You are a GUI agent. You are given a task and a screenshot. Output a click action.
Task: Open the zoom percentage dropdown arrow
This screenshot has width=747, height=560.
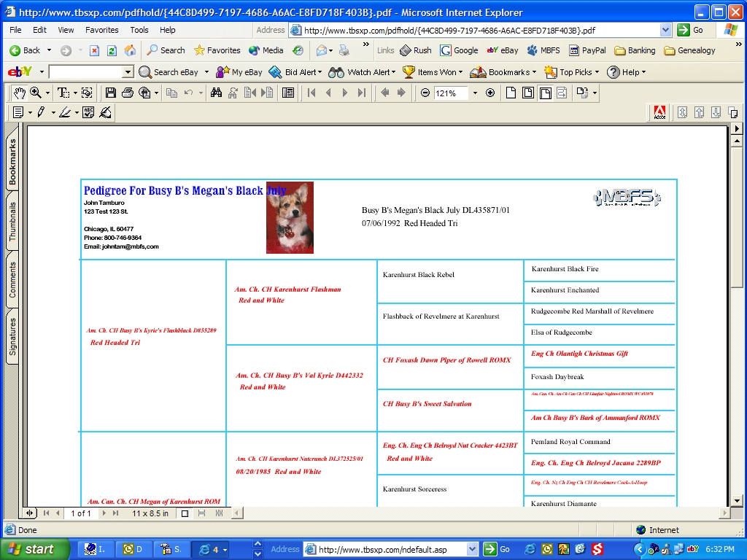475,93
